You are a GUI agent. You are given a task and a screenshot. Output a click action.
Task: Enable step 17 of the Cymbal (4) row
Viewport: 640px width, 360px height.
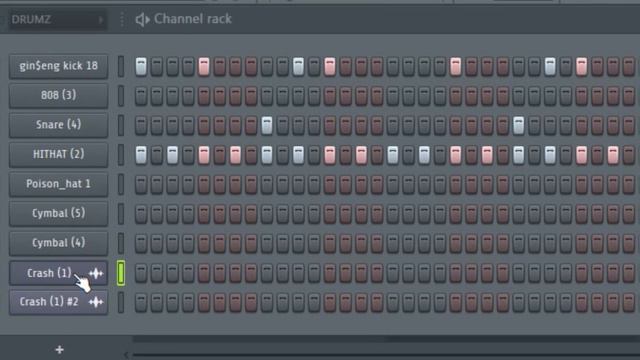pyautogui.click(x=393, y=243)
